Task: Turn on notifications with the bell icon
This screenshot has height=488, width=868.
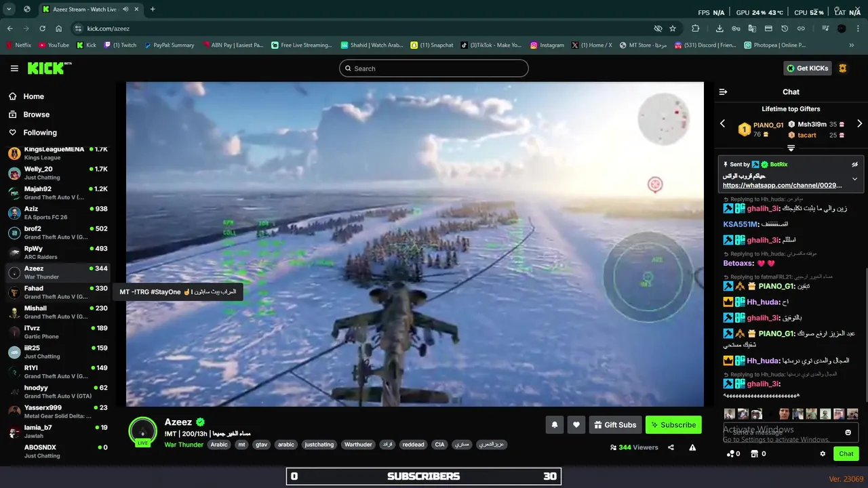Action: (x=554, y=425)
